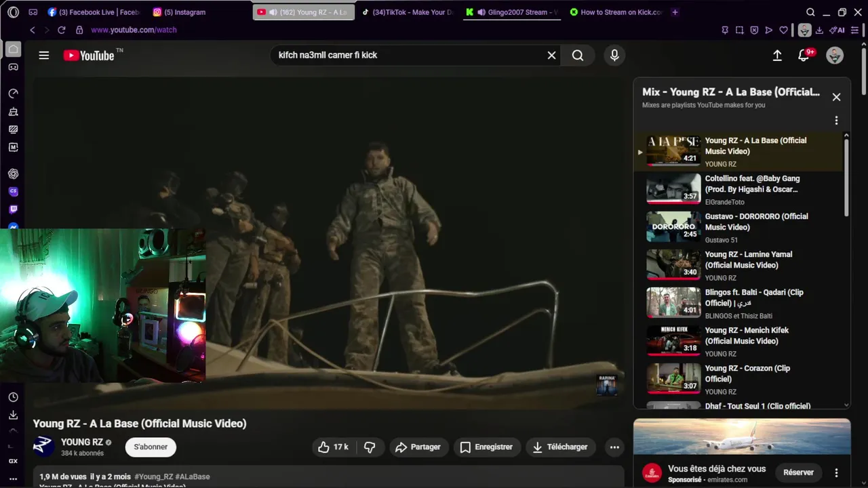
Task: Subscribe with the S'abonner button
Action: (151, 447)
